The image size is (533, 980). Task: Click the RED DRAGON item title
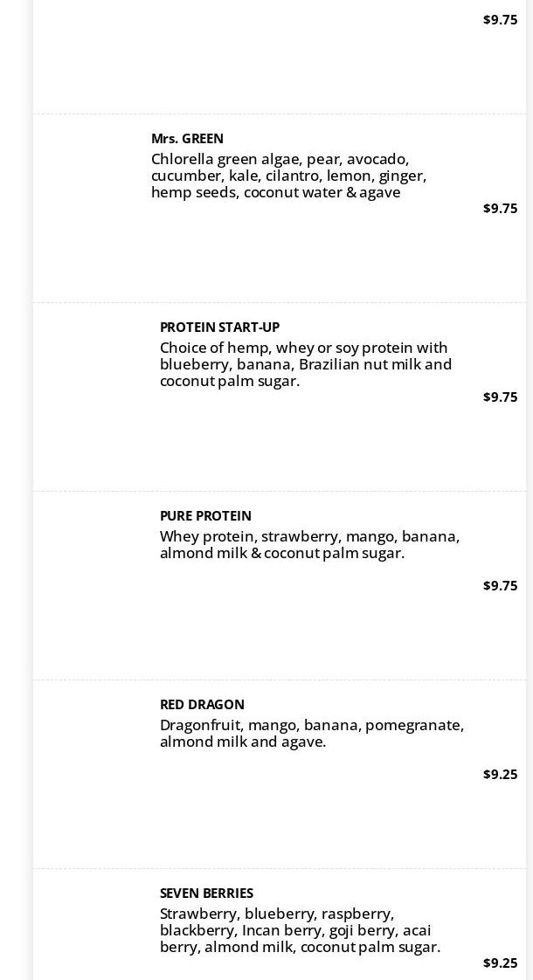(202, 705)
